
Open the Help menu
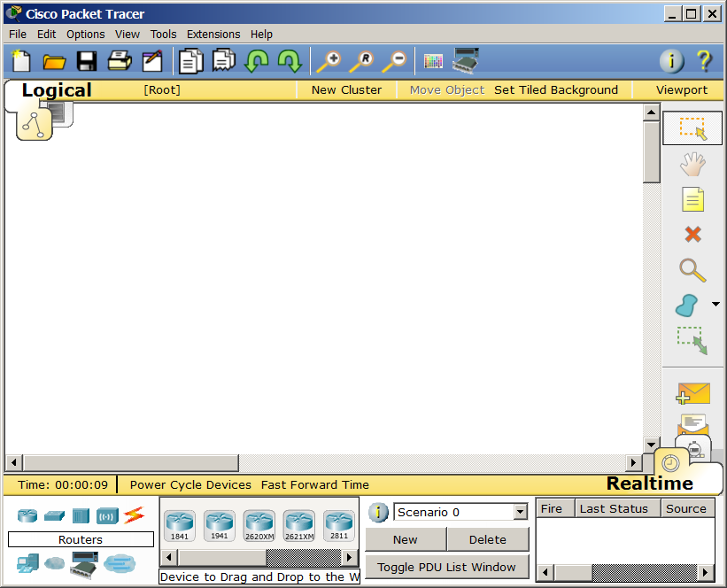click(x=261, y=35)
